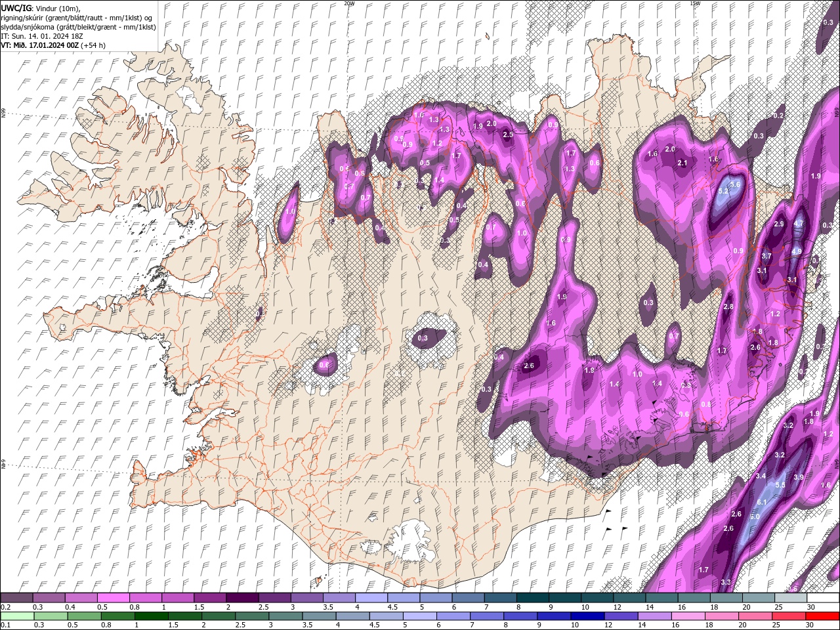Click the 3.7 value on the map
The width and height of the screenshot is (840, 630).
[766, 257]
